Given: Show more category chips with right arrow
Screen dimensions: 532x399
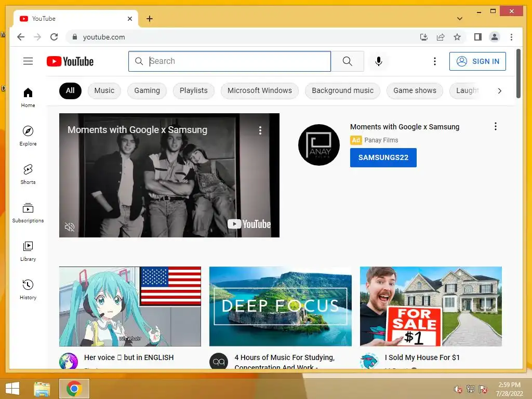Looking at the screenshot, I should coord(499,90).
